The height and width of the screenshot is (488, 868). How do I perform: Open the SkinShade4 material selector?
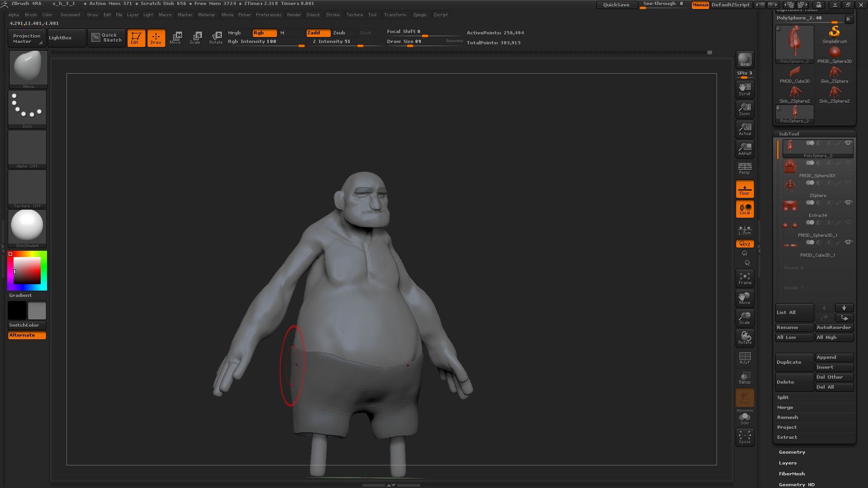tap(27, 228)
